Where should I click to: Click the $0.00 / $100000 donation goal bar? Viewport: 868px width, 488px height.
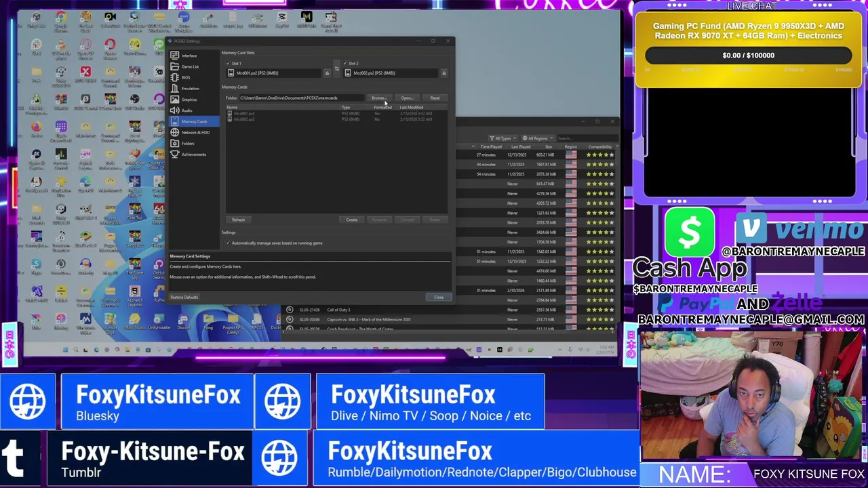tap(749, 56)
